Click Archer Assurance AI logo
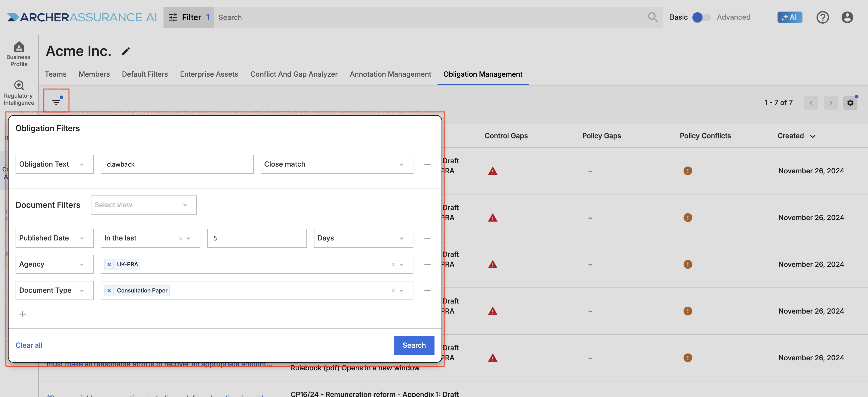868x397 pixels. 82,17
